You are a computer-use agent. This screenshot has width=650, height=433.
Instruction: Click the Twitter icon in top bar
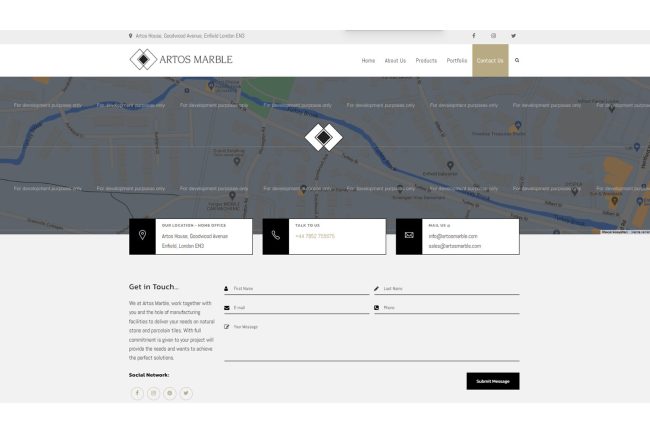[x=513, y=36]
